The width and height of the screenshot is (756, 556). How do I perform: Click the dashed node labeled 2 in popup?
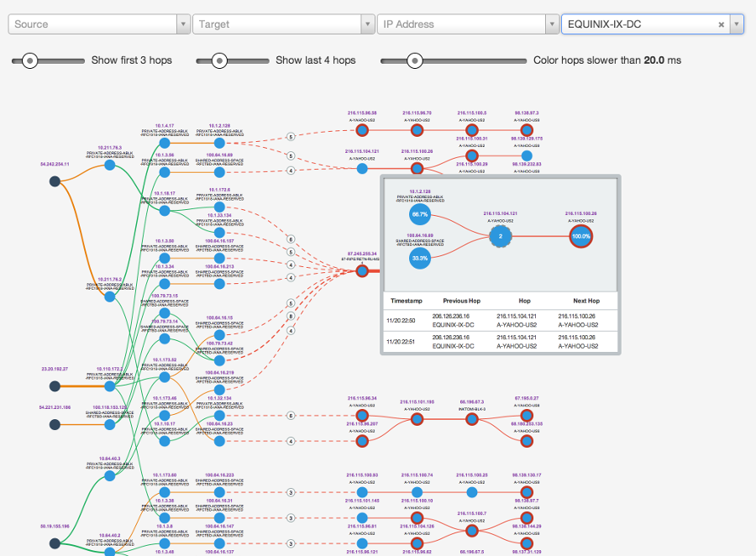click(x=501, y=236)
